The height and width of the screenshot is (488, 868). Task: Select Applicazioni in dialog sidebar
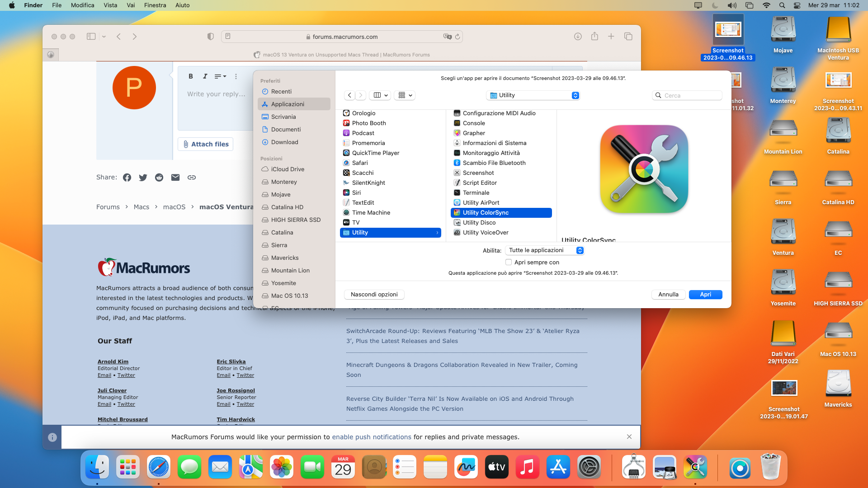tap(288, 104)
